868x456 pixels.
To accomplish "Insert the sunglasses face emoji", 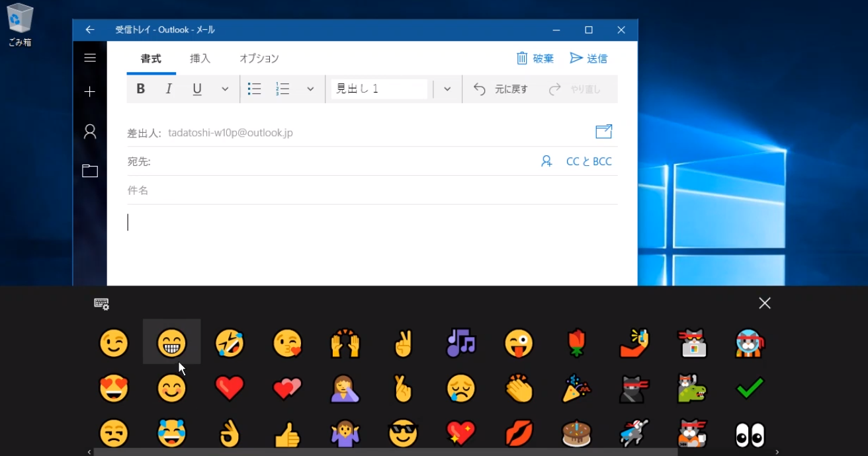I will point(403,434).
